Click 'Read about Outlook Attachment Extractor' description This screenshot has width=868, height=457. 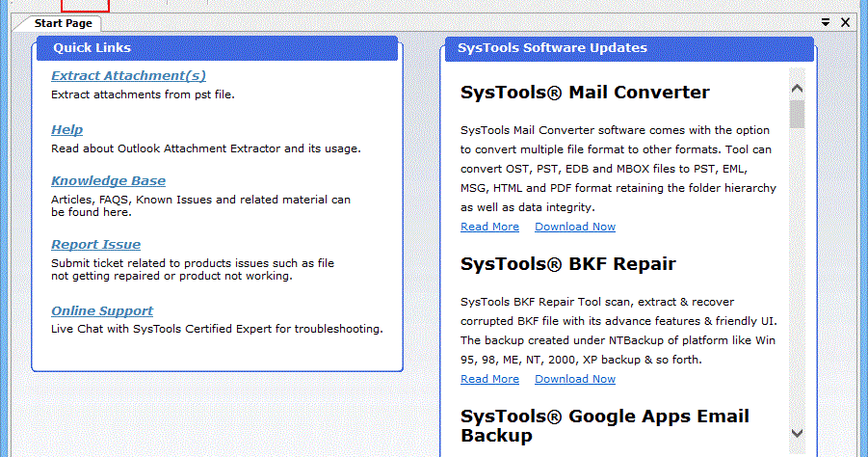tap(206, 148)
